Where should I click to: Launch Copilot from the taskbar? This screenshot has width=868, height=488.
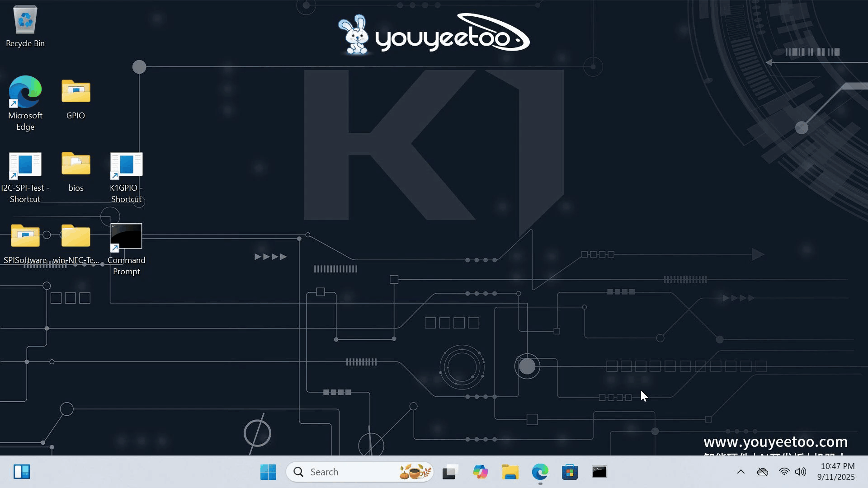click(x=481, y=471)
